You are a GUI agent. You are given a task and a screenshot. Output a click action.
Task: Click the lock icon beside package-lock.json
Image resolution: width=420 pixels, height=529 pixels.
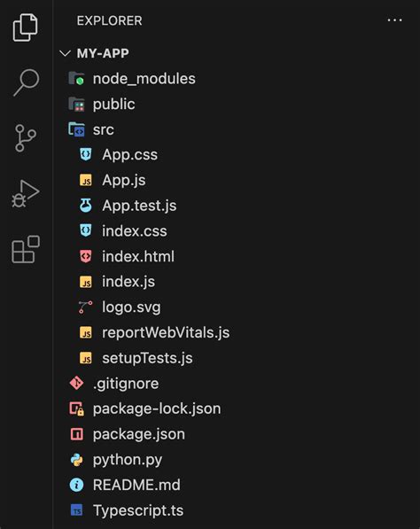[76, 408]
